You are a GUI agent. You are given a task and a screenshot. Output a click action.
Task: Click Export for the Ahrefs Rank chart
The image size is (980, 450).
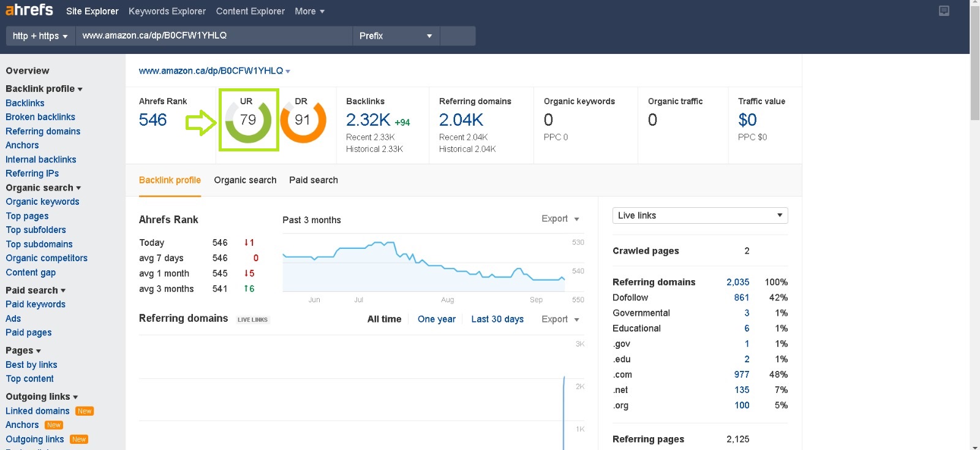click(x=560, y=219)
